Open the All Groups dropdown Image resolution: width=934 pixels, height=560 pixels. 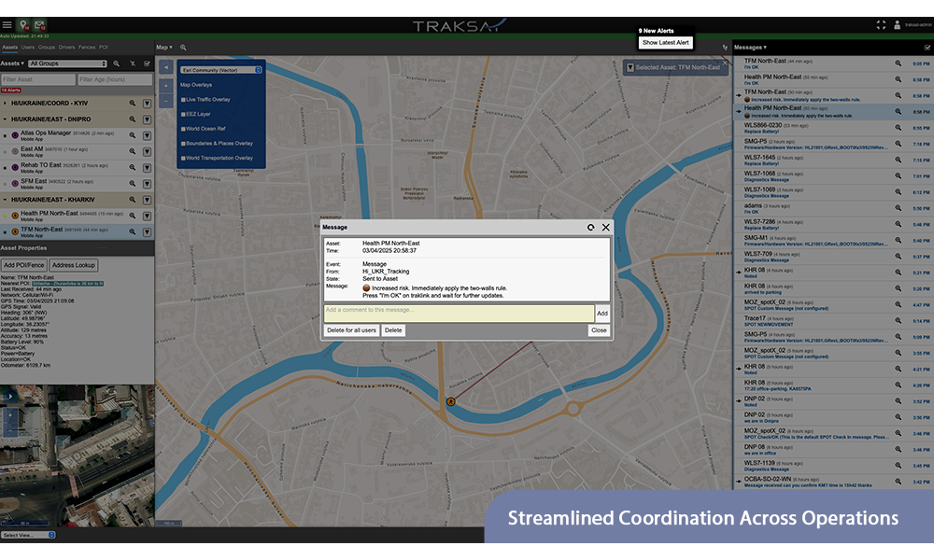pos(65,63)
